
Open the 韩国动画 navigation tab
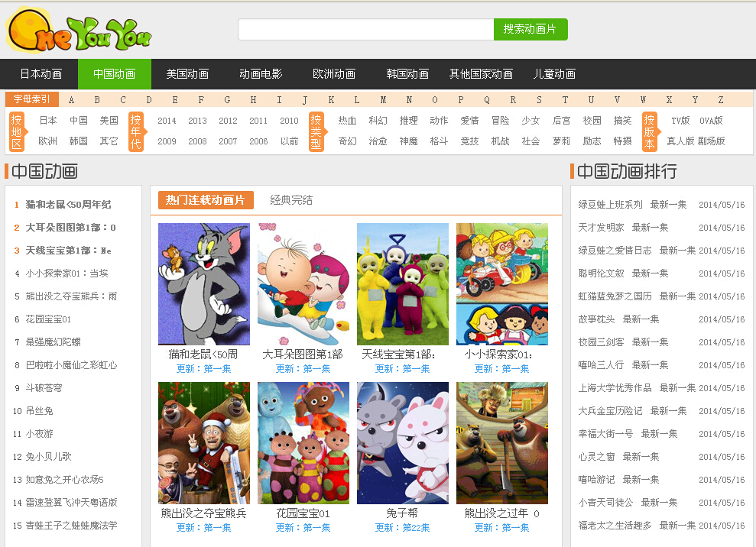[x=407, y=74]
